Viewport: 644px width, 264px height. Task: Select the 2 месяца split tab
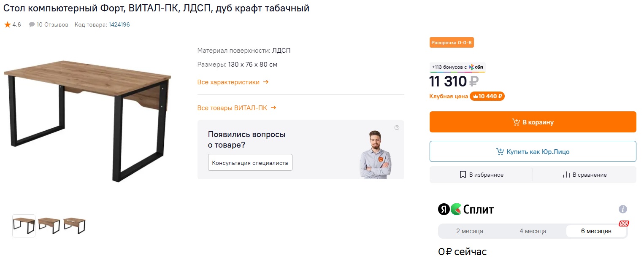pos(469,231)
